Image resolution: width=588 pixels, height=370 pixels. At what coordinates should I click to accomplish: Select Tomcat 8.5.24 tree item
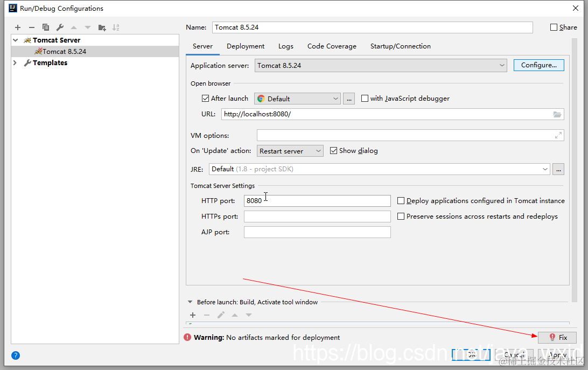coord(95,51)
